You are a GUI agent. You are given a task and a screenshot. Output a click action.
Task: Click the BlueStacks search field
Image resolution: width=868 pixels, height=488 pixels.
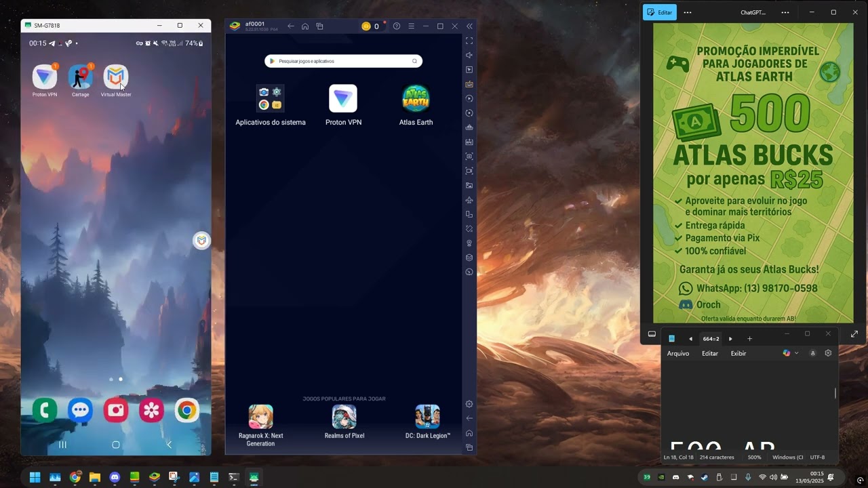coord(343,61)
